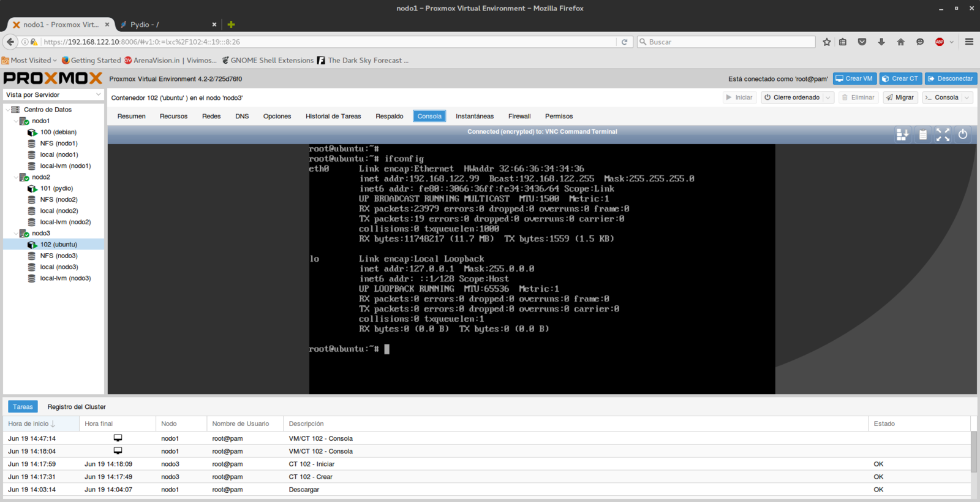
Task: Open the Historial de Tareas tab
Action: coord(333,116)
